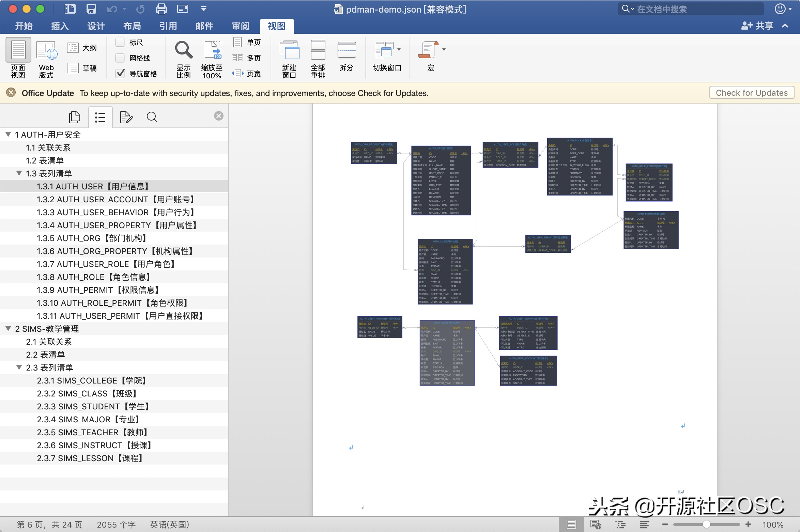Expand the 1 AUTH-用户安全 tree section
The image size is (800, 532).
point(8,134)
